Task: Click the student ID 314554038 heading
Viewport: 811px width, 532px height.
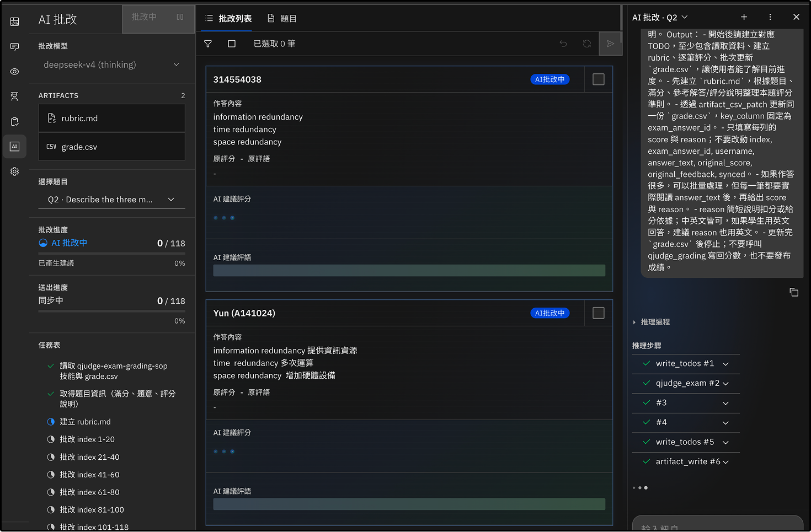Action: tap(237, 79)
